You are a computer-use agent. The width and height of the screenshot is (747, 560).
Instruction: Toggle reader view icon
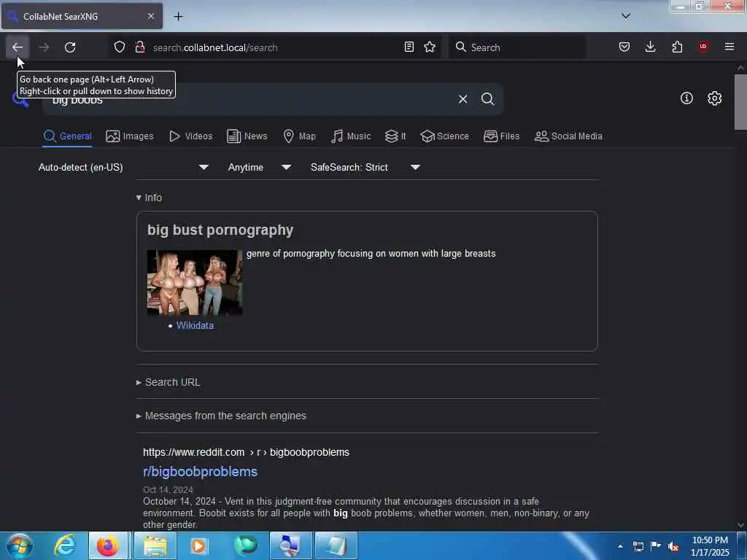click(409, 47)
